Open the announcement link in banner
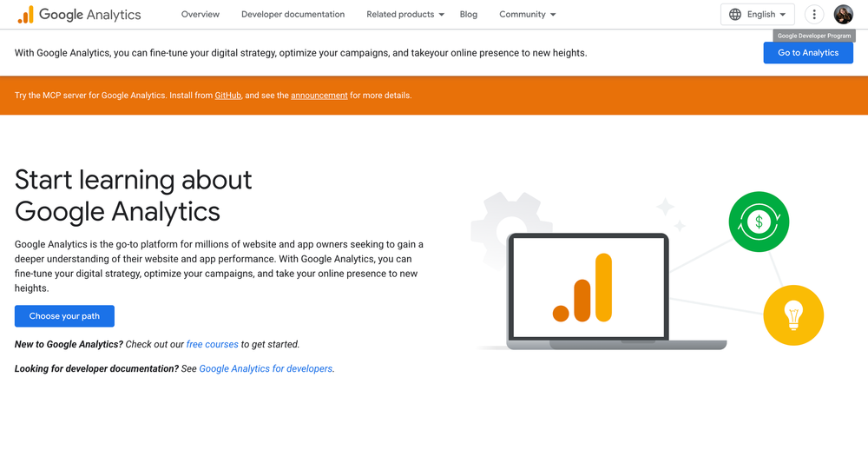Screen dimensions: 868x450 [x=319, y=96]
